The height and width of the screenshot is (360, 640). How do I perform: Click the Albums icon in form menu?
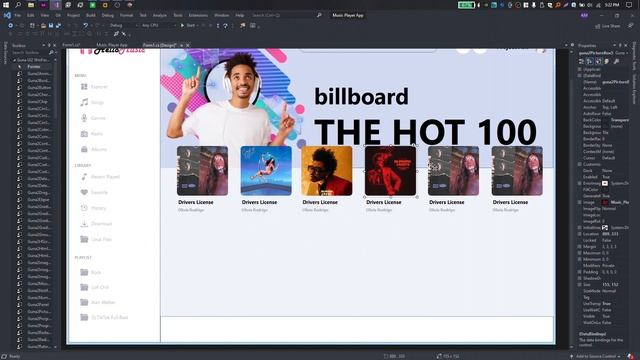[84, 149]
